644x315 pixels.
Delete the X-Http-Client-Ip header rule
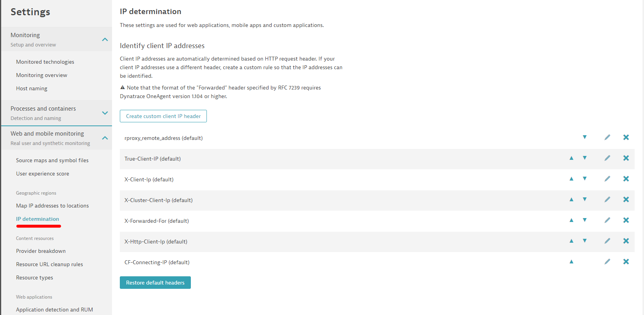coord(626,241)
